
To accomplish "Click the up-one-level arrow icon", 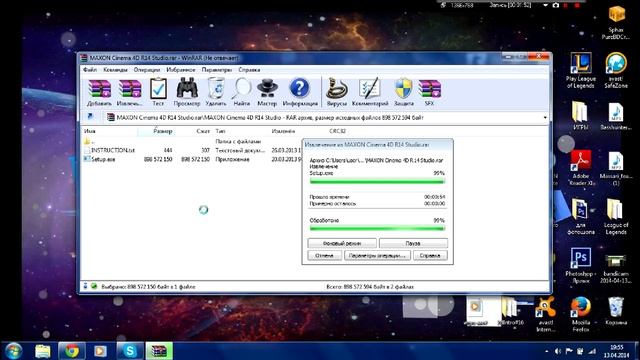I will [x=90, y=117].
